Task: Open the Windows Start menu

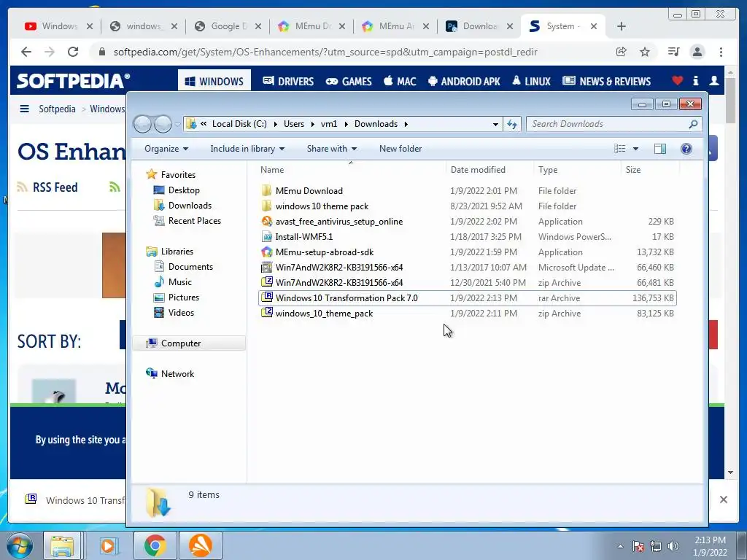Action: tap(19, 545)
